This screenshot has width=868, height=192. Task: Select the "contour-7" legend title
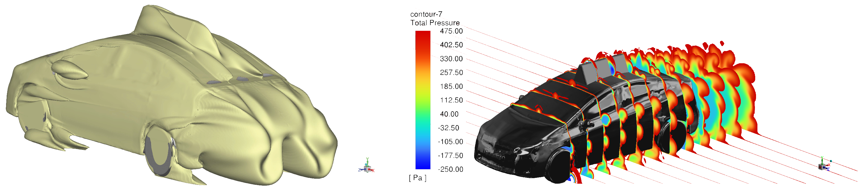click(x=426, y=14)
